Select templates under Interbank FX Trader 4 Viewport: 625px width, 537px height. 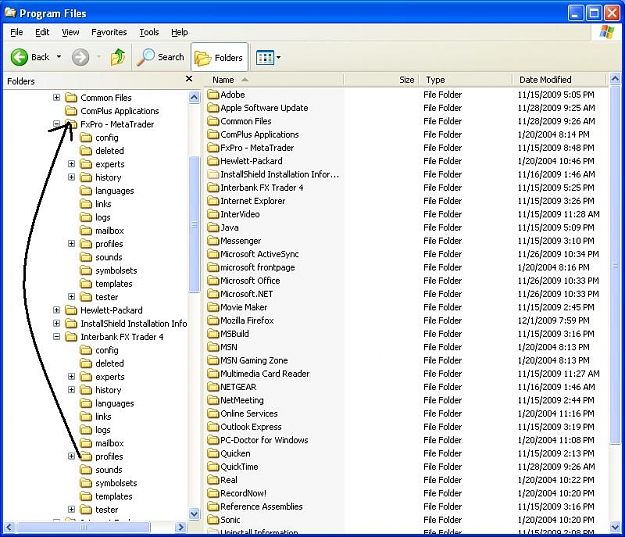[x=114, y=496]
